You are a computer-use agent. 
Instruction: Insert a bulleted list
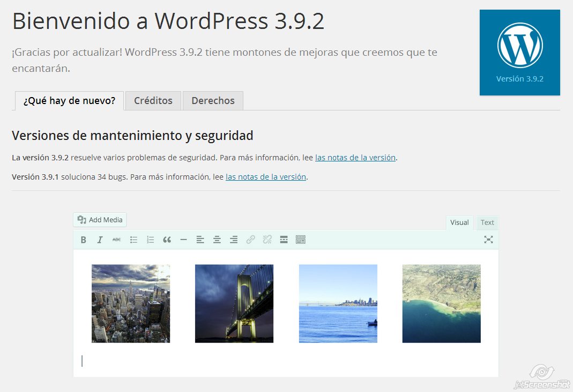coord(134,240)
